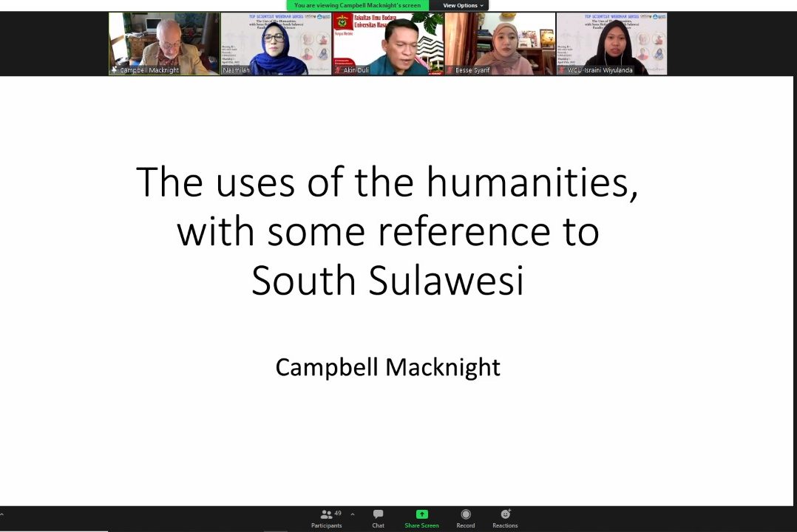797x532 pixels.
Task: Click the presenter name on the slide
Action: 387,367
